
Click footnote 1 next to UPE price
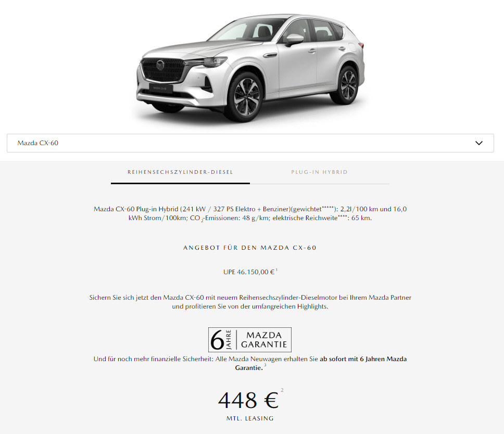click(276, 270)
